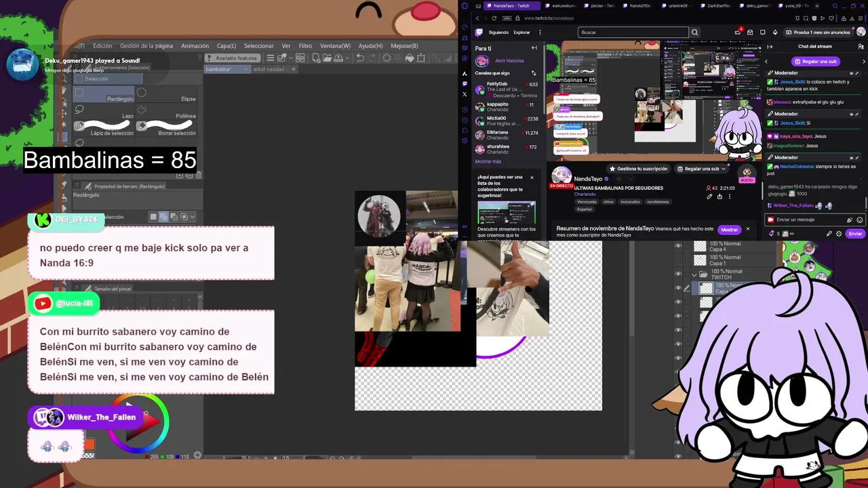Select the new selection mode button
Image resolution: width=868 pixels, height=488 pixels.
(x=153, y=217)
